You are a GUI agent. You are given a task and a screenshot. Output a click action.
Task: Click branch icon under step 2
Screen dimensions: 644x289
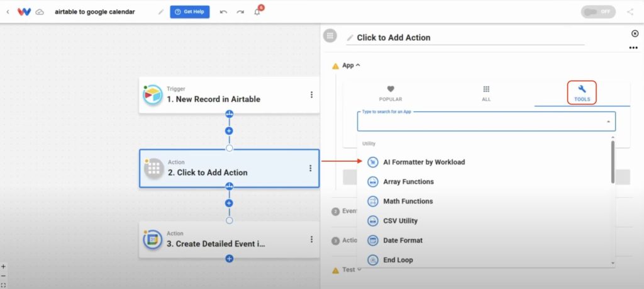[229, 186]
